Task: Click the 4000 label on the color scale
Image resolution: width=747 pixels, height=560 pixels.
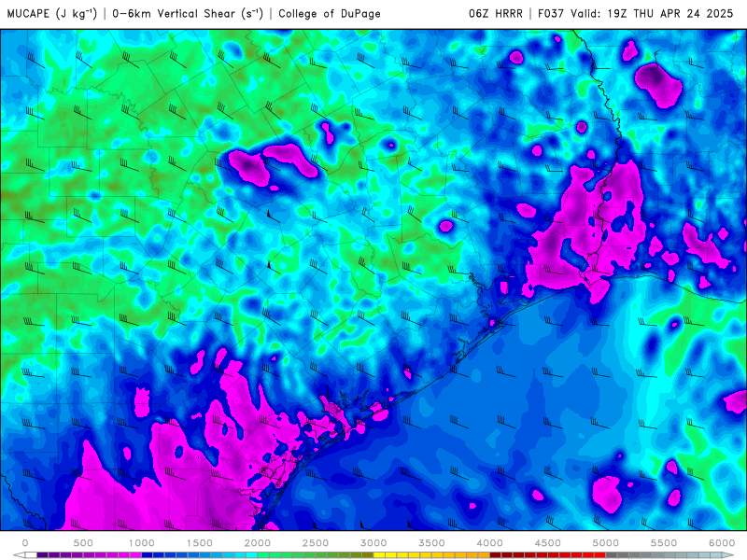Action: click(490, 543)
